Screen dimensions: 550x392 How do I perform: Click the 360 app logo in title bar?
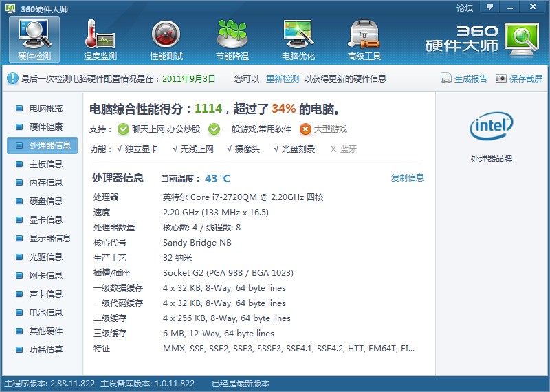(10, 8)
